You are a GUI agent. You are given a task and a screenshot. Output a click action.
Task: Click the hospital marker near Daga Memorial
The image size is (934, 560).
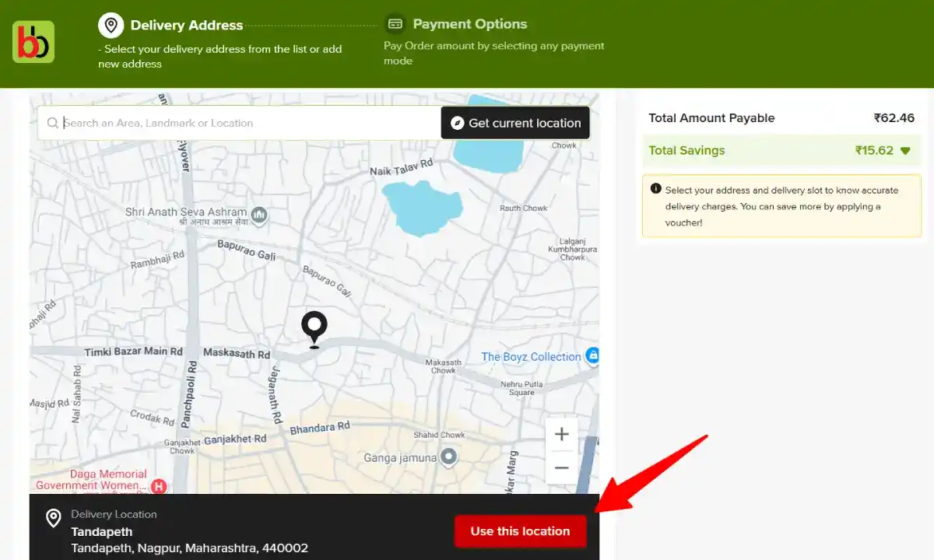158,485
